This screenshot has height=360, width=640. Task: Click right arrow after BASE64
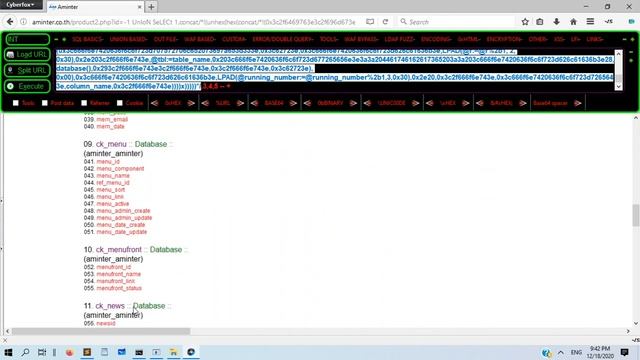293,103
